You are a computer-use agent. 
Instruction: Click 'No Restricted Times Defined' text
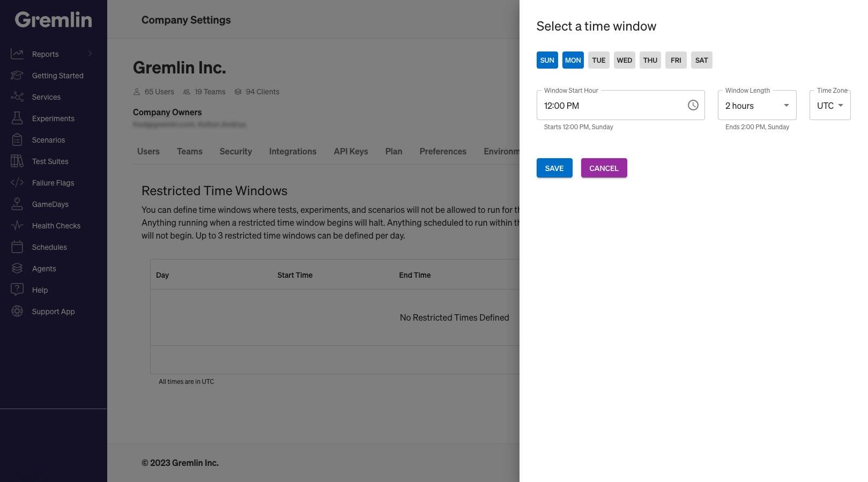tap(455, 317)
